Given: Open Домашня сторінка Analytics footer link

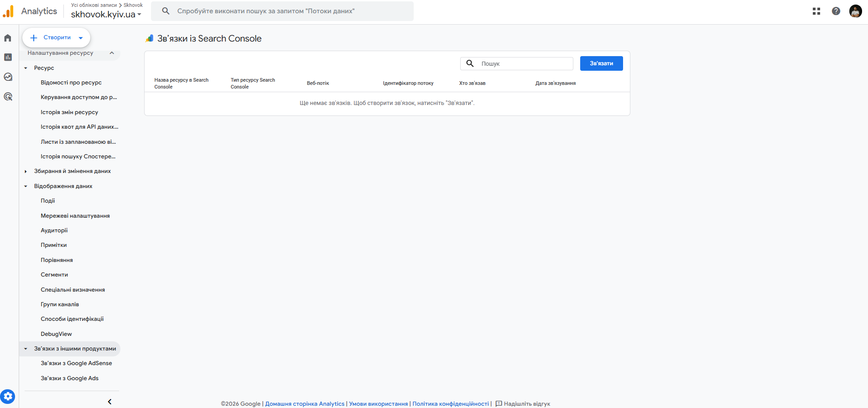Looking at the screenshot, I should pyautogui.click(x=305, y=404).
